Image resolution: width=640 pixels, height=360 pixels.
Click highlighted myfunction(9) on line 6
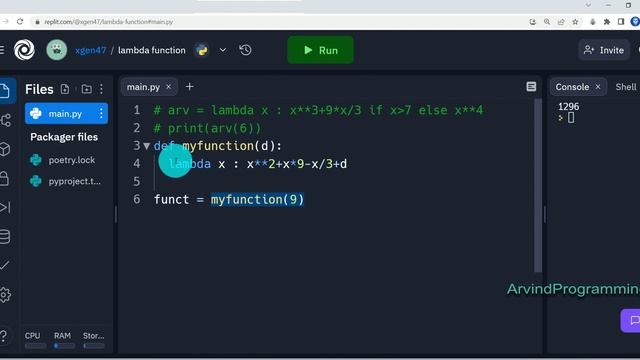(x=257, y=200)
